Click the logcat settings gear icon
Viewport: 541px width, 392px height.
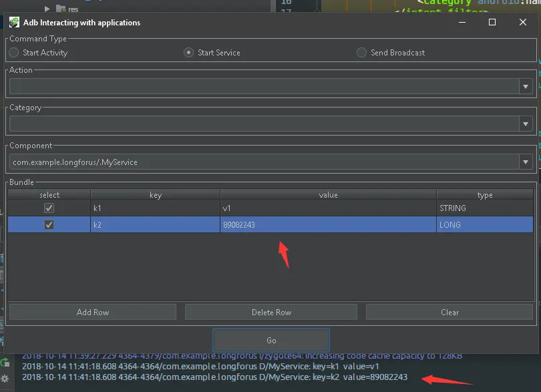5,378
